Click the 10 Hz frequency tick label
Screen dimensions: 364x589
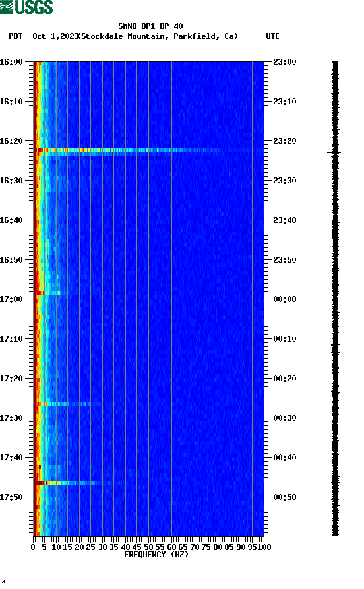click(56, 547)
